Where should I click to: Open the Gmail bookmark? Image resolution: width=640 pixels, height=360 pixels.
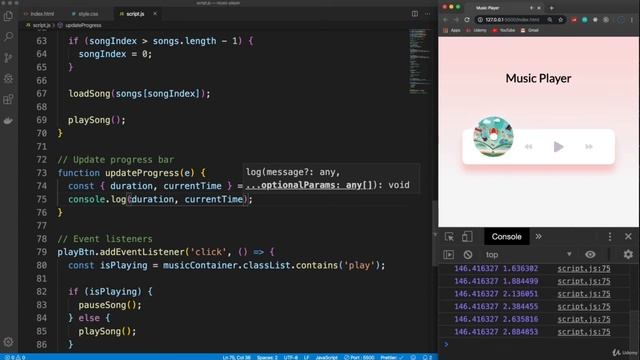529,30
